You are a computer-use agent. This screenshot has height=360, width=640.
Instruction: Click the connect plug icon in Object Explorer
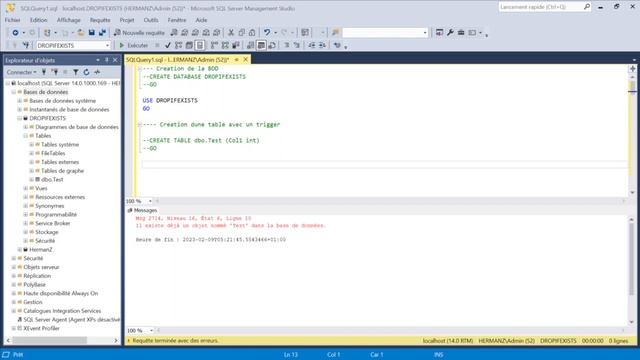click(44, 72)
